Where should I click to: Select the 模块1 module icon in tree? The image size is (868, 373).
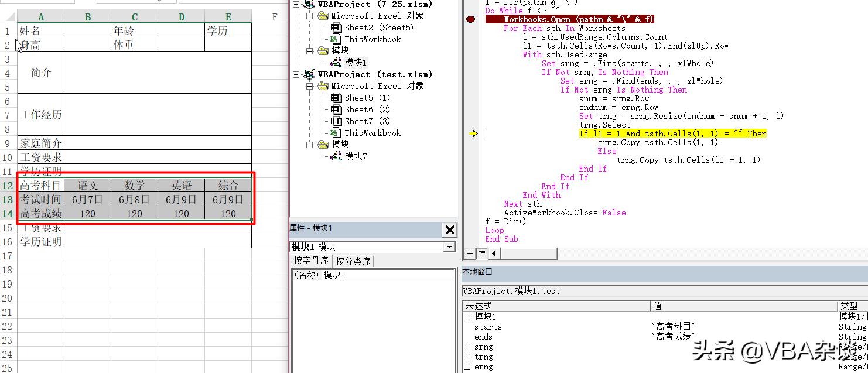point(336,62)
